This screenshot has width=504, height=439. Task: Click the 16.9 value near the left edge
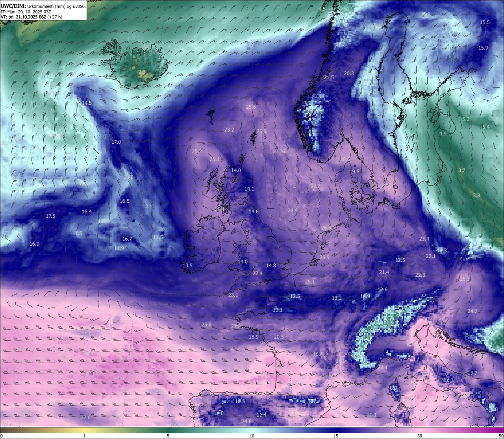click(34, 244)
